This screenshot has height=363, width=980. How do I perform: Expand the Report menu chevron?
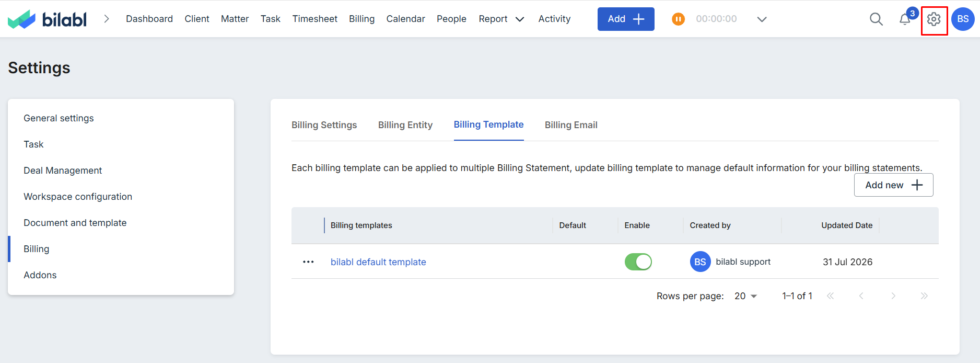coord(520,19)
